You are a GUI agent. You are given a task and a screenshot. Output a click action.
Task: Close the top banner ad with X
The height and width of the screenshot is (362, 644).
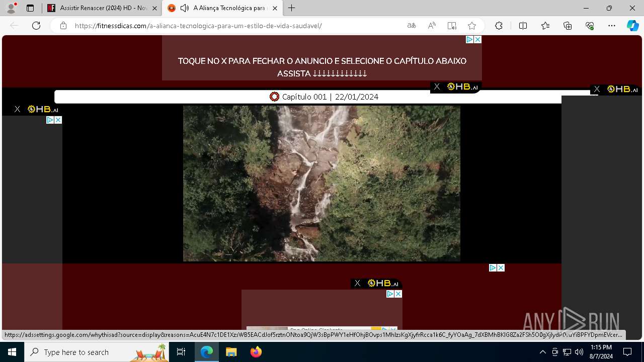coord(478,39)
